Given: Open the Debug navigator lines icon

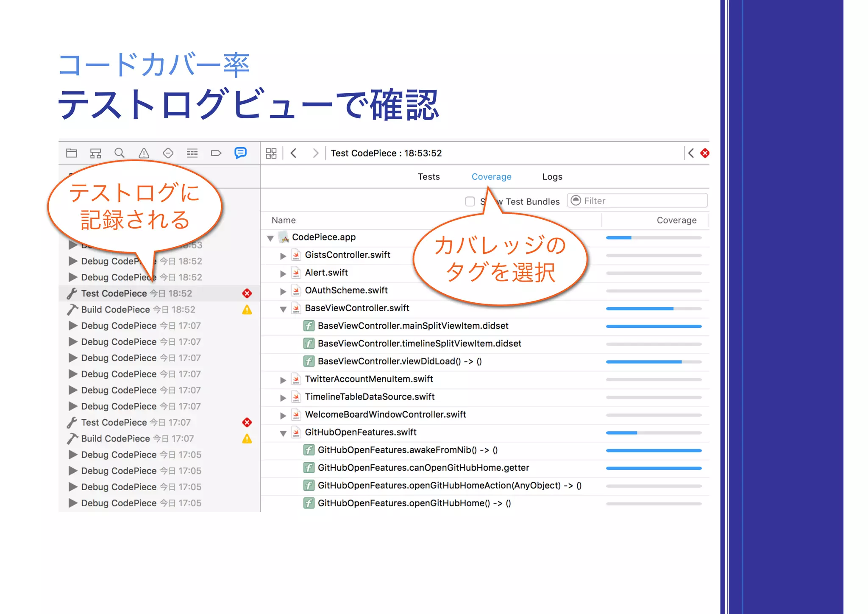Looking at the screenshot, I should (x=192, y=153).
